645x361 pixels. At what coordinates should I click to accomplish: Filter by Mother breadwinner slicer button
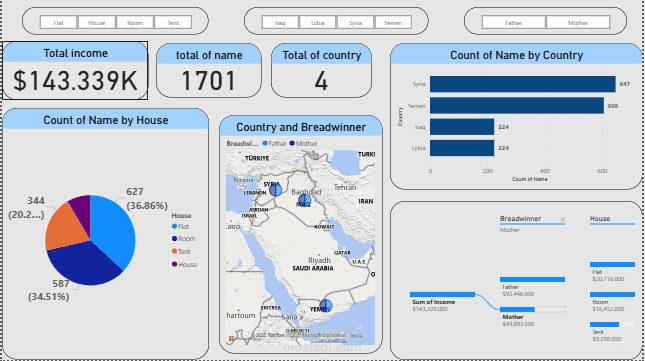[x=578, y=22]
